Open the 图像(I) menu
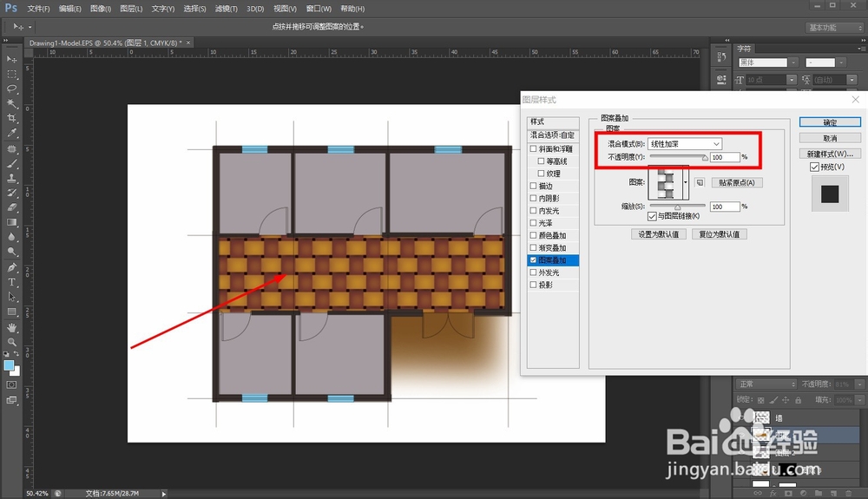Screen dimensions: 868x499 100,9
